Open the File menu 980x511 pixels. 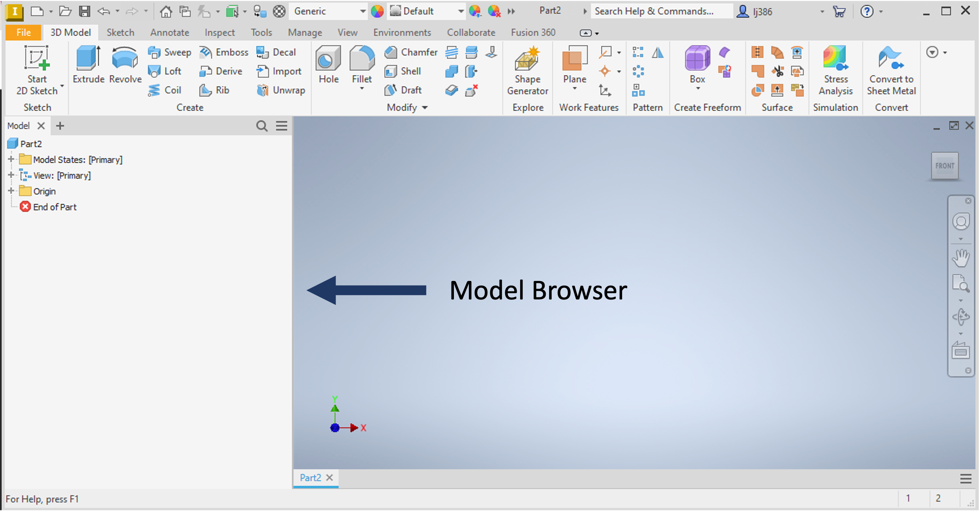click(24, 33)
